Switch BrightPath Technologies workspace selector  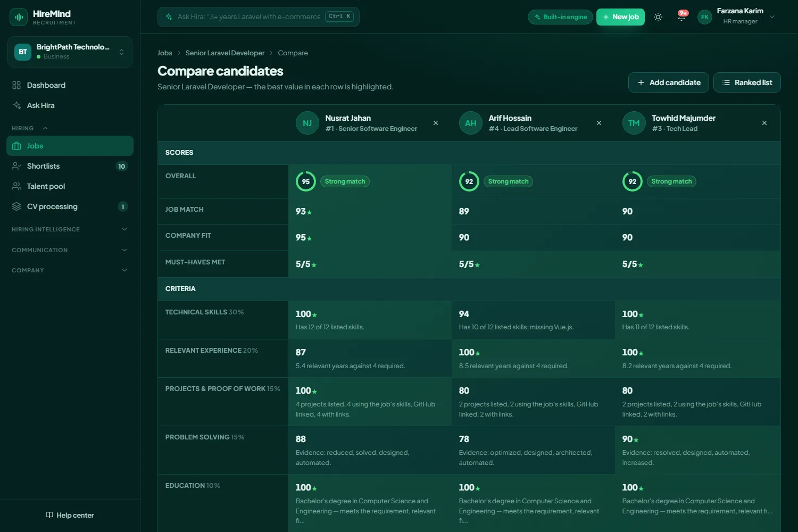coord(70,52)
